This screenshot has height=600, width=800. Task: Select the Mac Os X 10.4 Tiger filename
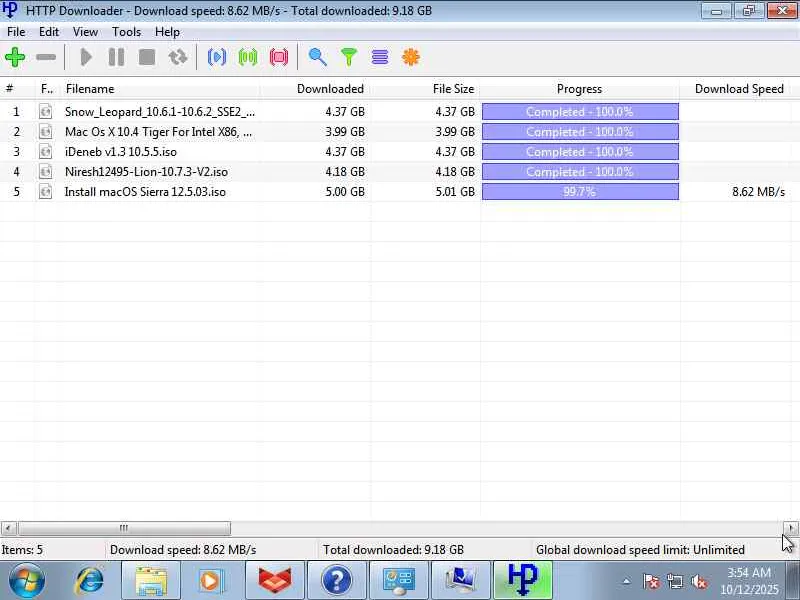click(158, 132)
